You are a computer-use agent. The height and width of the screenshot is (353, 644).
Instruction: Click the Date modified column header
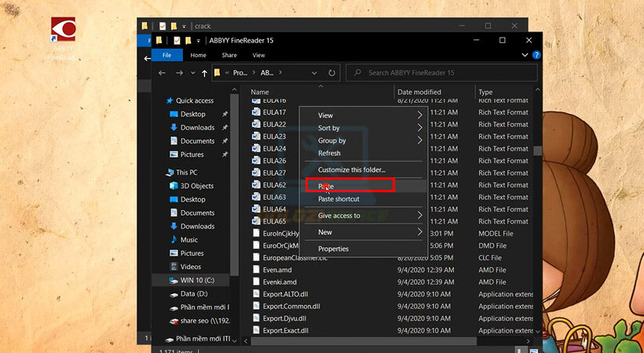419,93
